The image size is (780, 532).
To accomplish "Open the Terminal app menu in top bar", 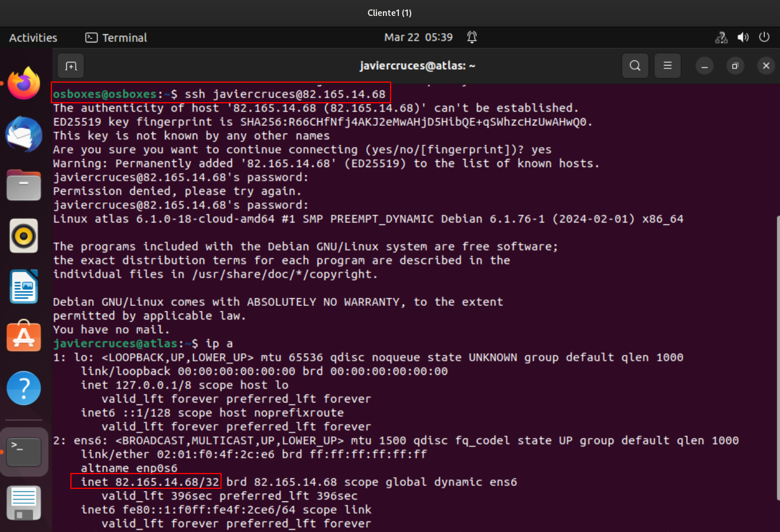I will [x=116, y=38].
